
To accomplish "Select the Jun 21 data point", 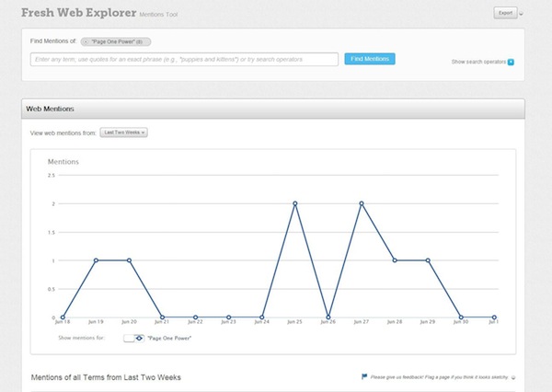I will (x=162, y=317).
